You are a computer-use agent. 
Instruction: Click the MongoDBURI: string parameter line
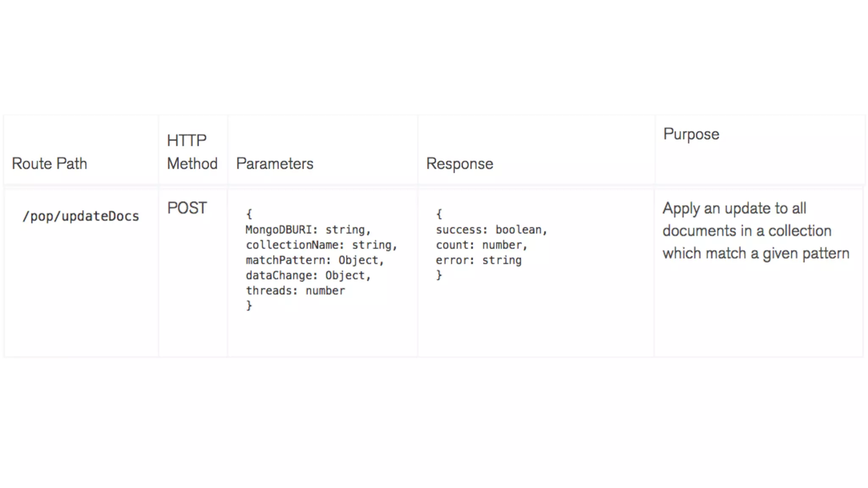coord(308,230)
